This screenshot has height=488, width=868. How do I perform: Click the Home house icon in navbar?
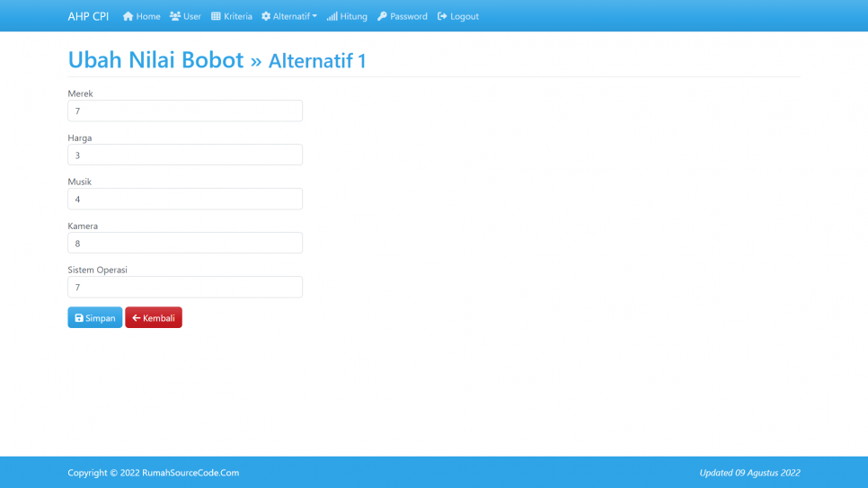(x=128, y=16)
